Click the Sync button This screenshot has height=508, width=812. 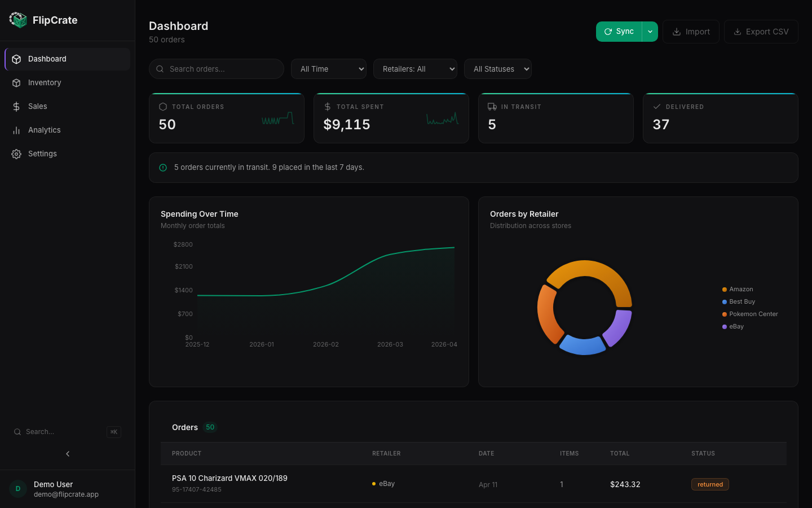point(620,32)
